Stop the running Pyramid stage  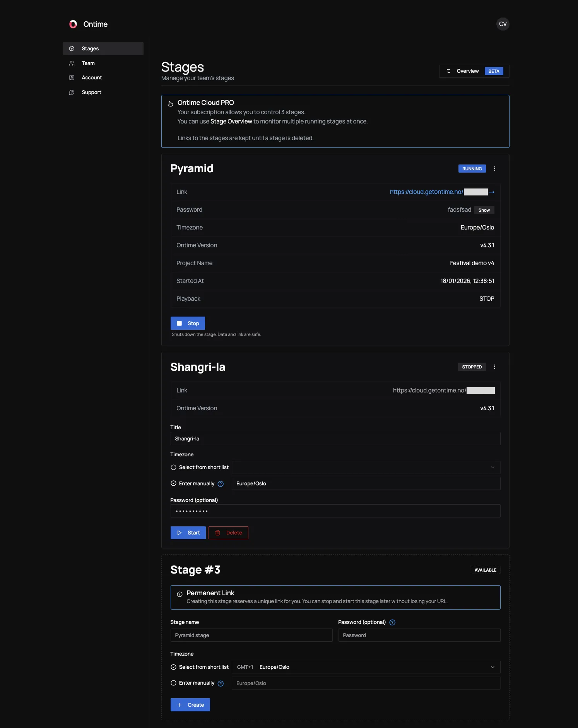pos(188,323)
